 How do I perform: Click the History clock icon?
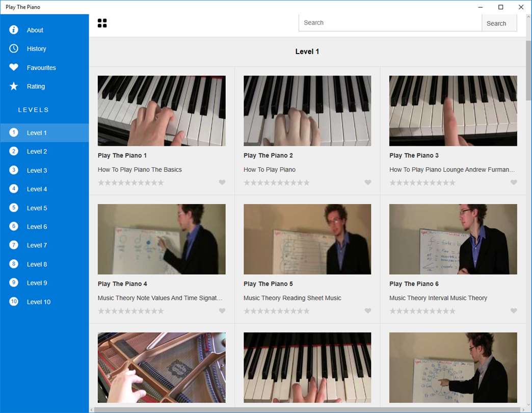point(14,48)
